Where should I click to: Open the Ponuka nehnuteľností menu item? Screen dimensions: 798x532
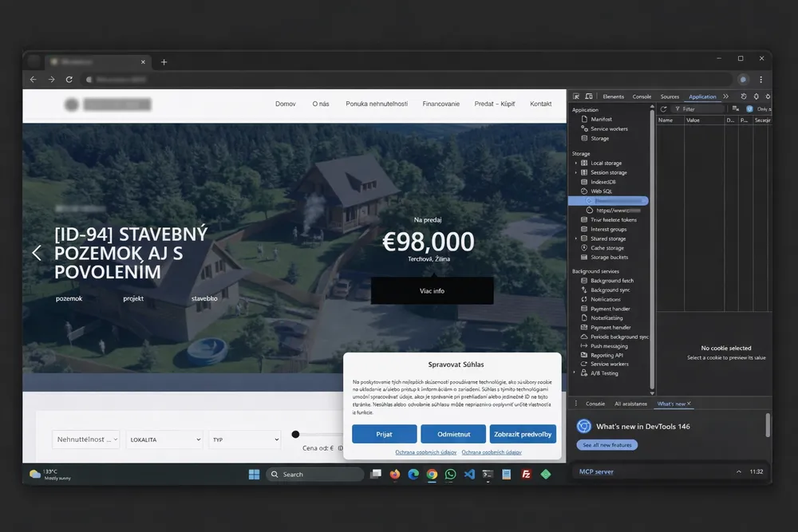pos(377,104)
